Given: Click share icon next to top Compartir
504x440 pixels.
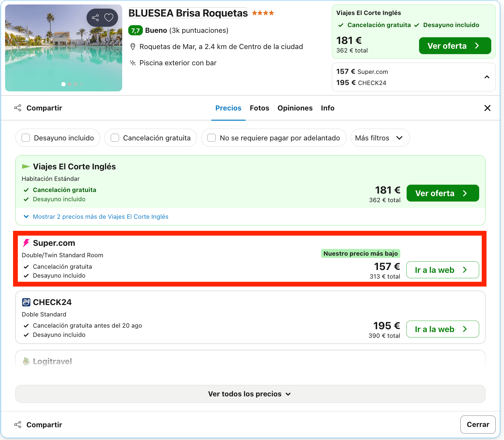Looking at the screenshot, I should pyautogui.click(x=18, y=108).
